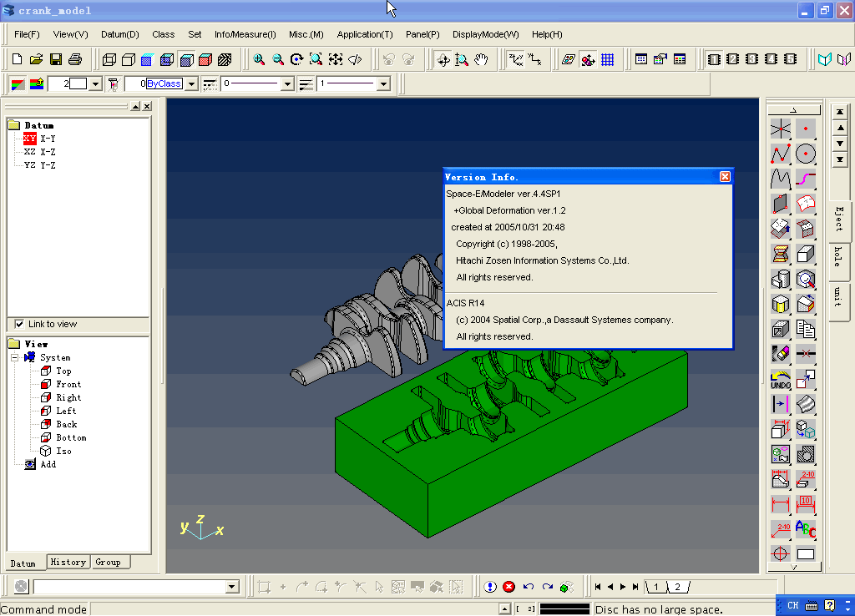The image size is (855, 616).
Task: Click the Zoom out magnifier icon
Action: tap(278, 59)
